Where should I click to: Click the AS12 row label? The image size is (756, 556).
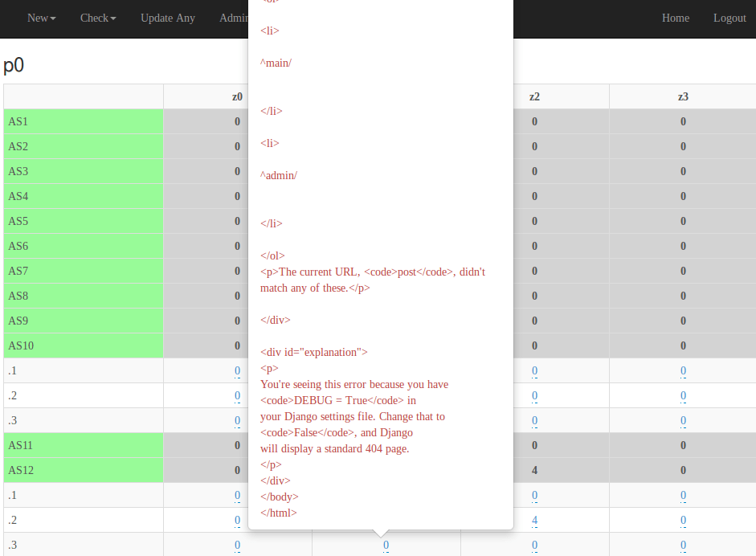[x=20, y=470]
